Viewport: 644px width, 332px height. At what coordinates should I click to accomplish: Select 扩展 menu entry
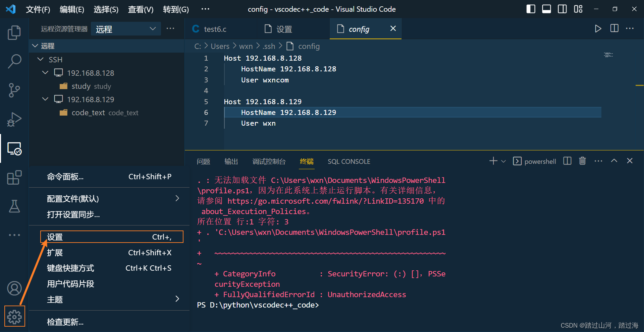pyautogui.click(x=109, y=253)
